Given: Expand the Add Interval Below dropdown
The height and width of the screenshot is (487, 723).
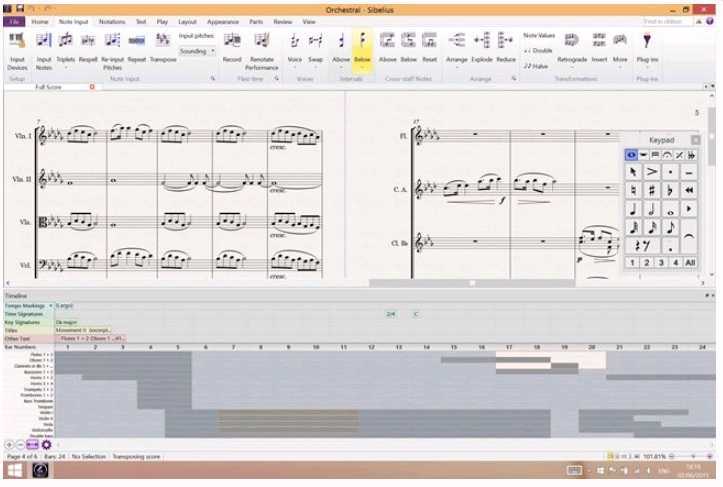Looking at the screenshot, I should [x=362, y=68].
